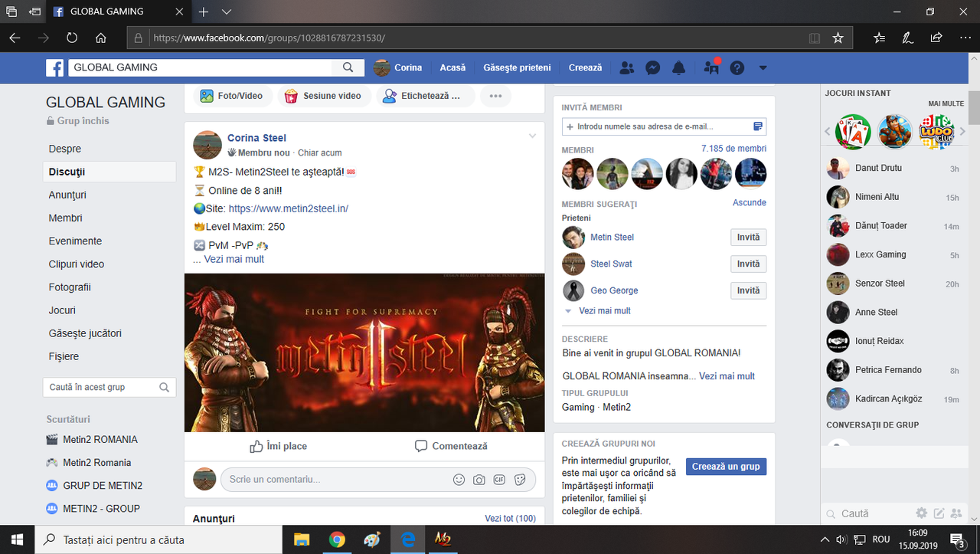
Task: Expand the group description Vezi mai mult
Action: click(727, 376)
